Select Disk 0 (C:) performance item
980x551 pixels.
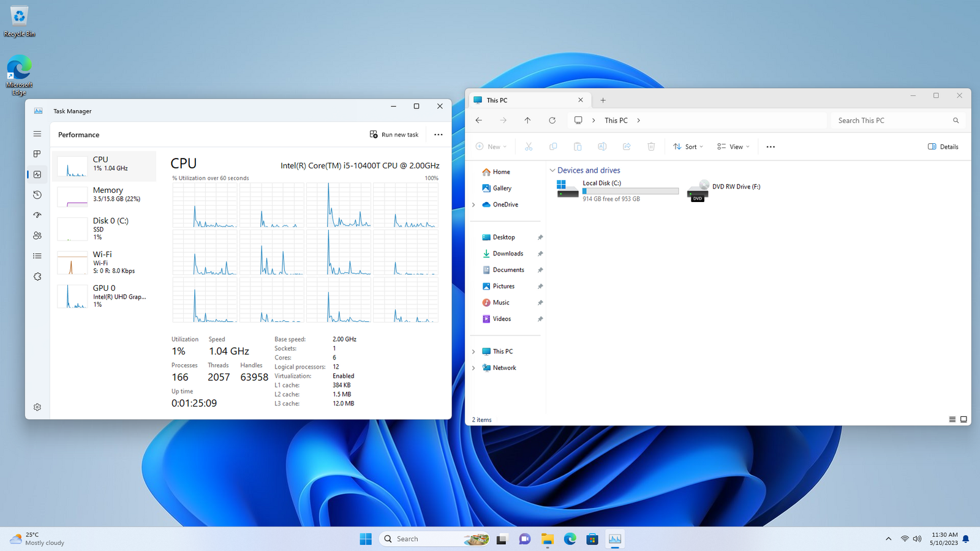tap(105, 228)
